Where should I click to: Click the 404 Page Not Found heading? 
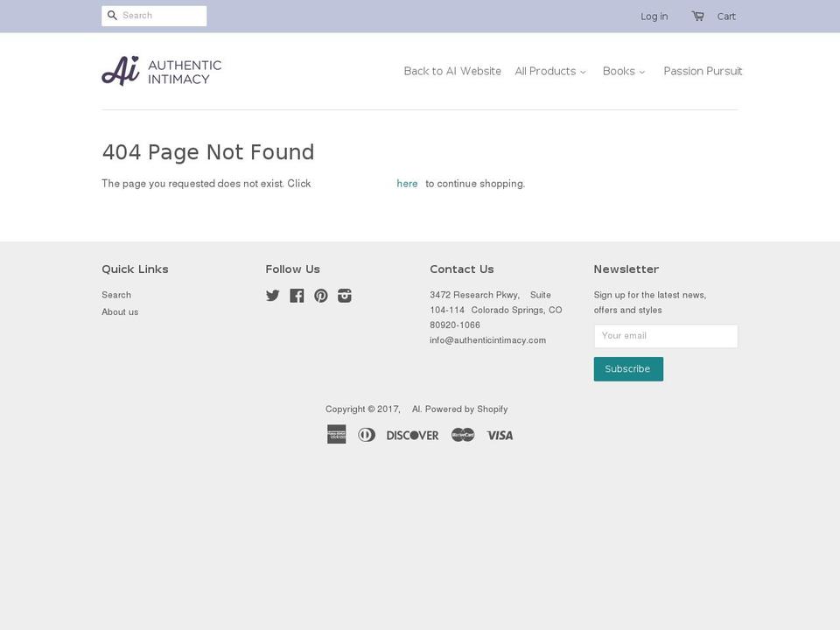(208, 152)
